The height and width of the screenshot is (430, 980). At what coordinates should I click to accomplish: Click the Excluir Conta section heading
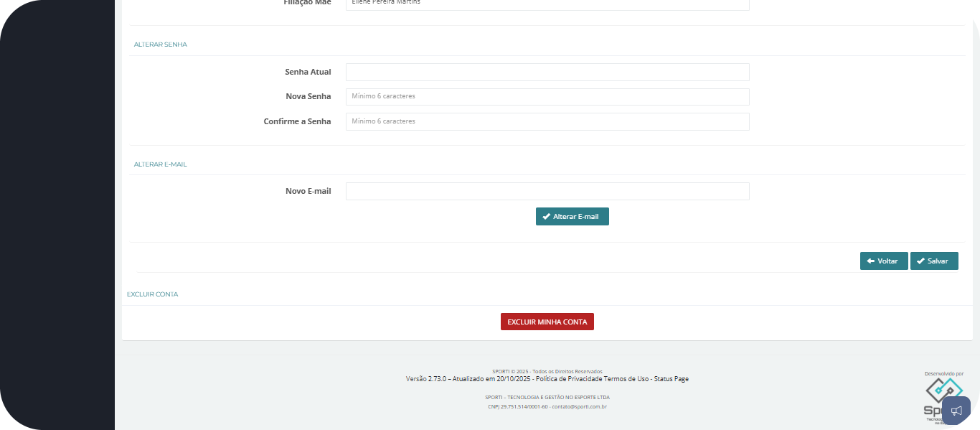pos(152,294)
